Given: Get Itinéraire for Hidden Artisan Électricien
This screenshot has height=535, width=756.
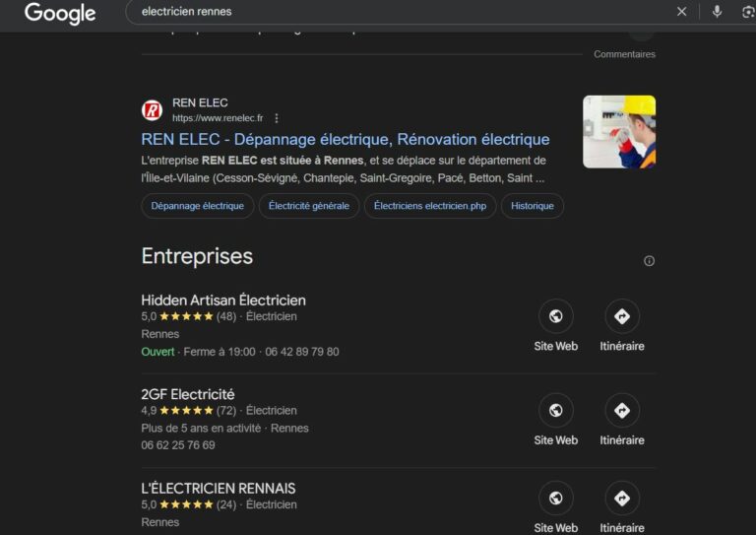Looking at the screenshot, I should pos(622,316).
